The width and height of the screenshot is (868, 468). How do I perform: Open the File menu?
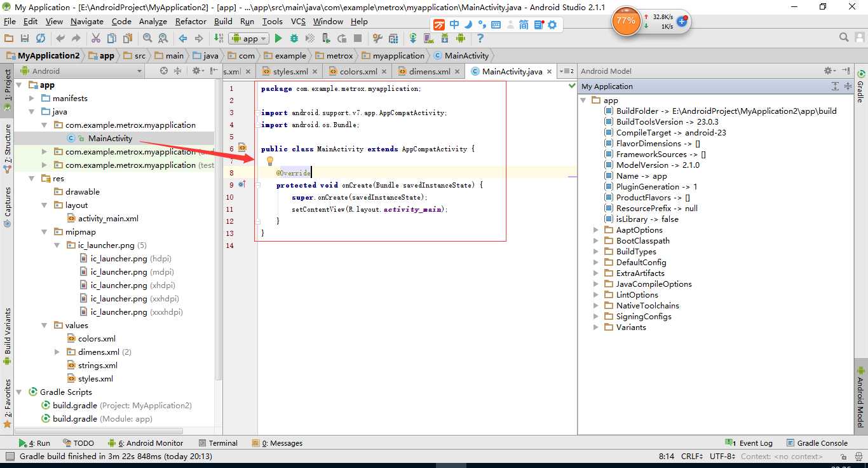pos(10,21)
